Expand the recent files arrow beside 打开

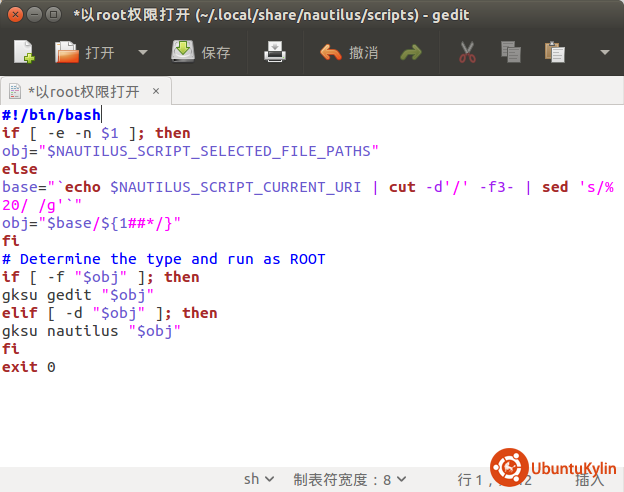point(142,52)
